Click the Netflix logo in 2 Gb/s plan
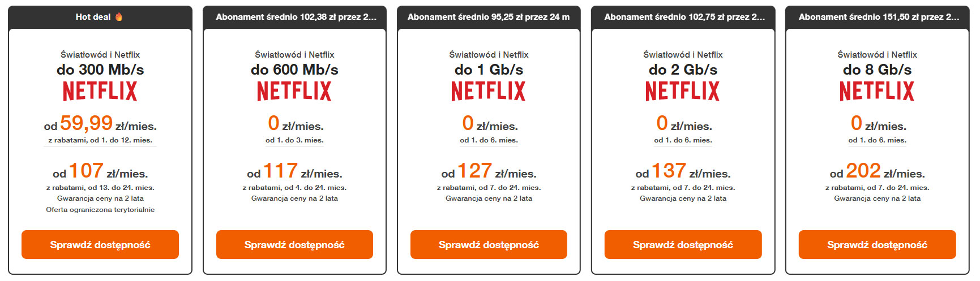This screenshot has height=281, width=980. click(683, 91)
